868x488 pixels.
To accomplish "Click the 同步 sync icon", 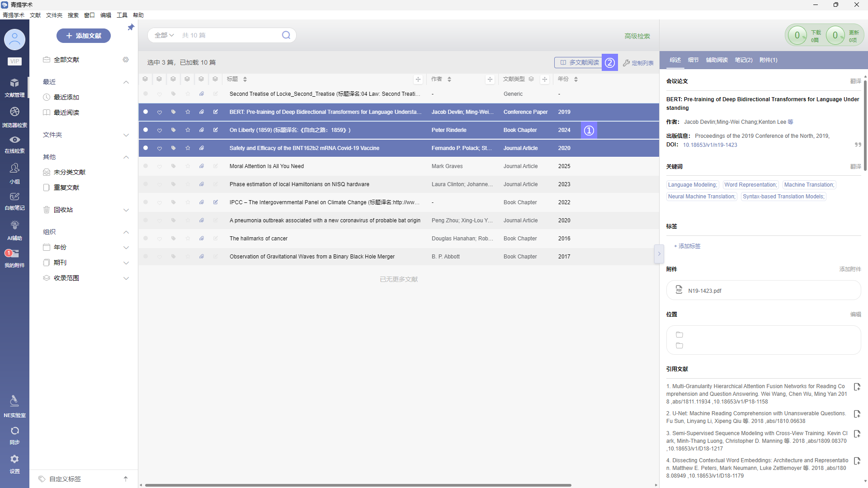I will click(14, 431).
